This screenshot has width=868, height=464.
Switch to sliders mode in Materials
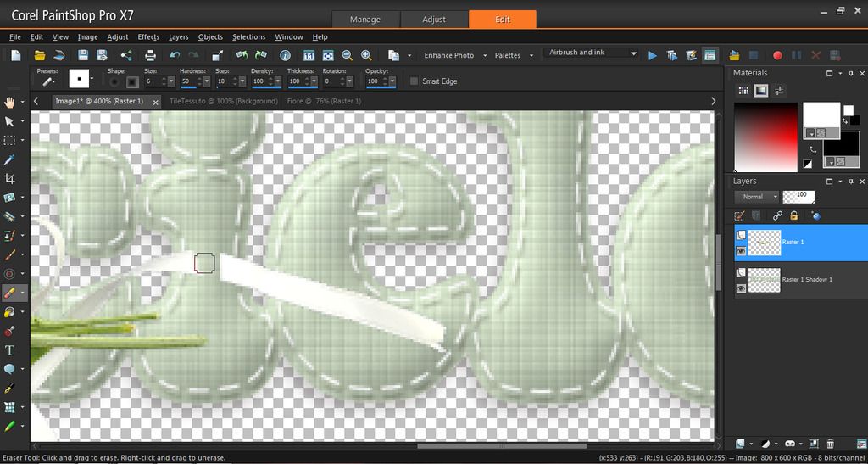(779, 90)
